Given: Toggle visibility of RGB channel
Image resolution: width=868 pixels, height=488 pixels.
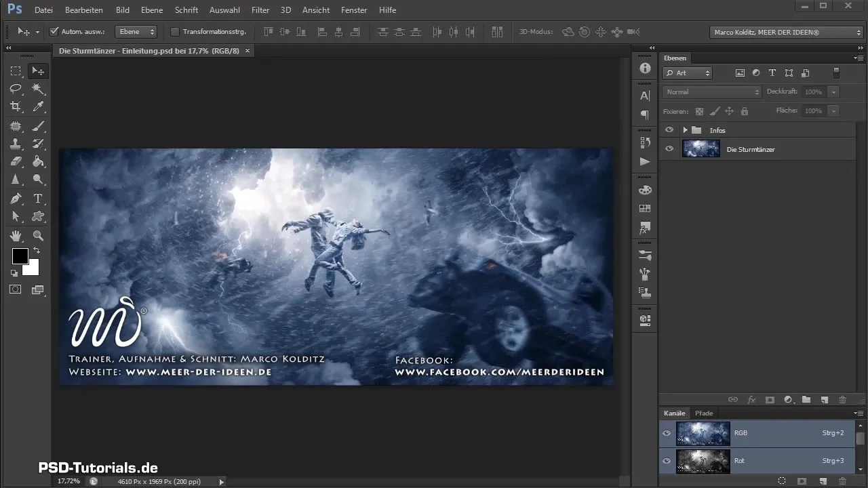Looking at the screenshot, I should click(667, 432).
